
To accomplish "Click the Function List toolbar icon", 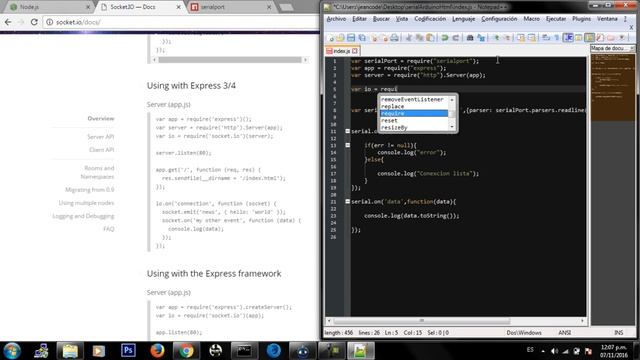I will 600,38.
